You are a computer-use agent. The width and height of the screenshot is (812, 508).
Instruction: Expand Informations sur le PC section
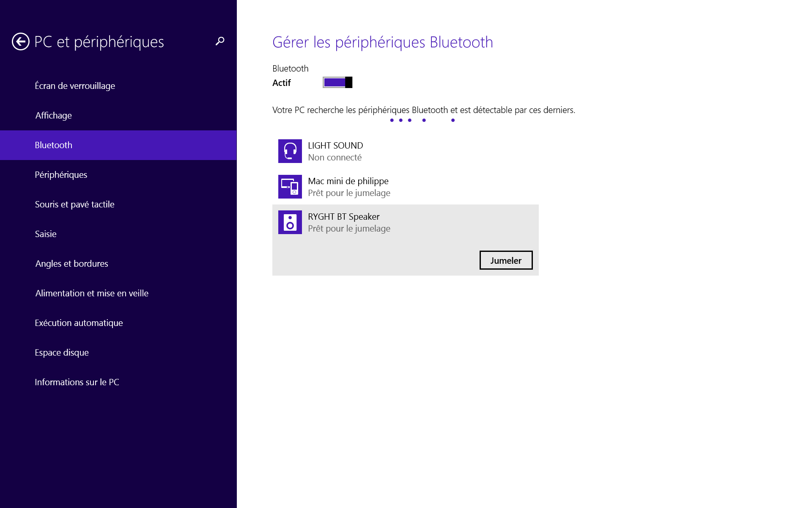tap(77, 381)
